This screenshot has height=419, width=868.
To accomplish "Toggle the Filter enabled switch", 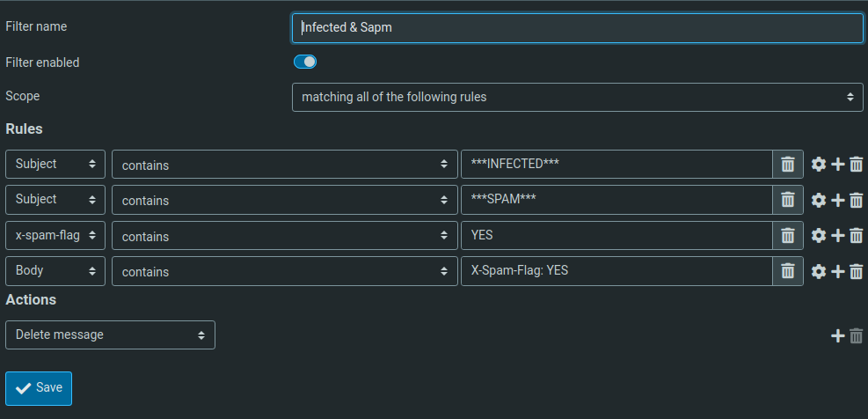I will click(x=304, y=62).
